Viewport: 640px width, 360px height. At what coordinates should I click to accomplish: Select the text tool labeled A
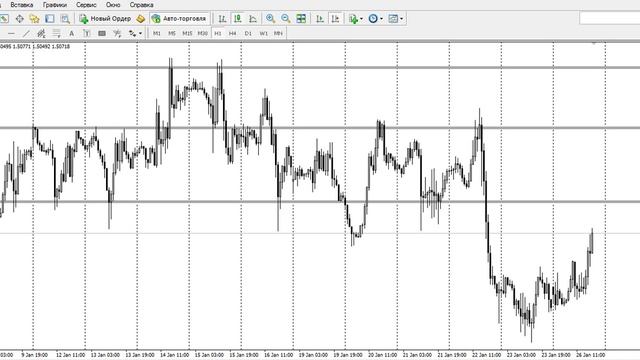[x=71, y=33]
